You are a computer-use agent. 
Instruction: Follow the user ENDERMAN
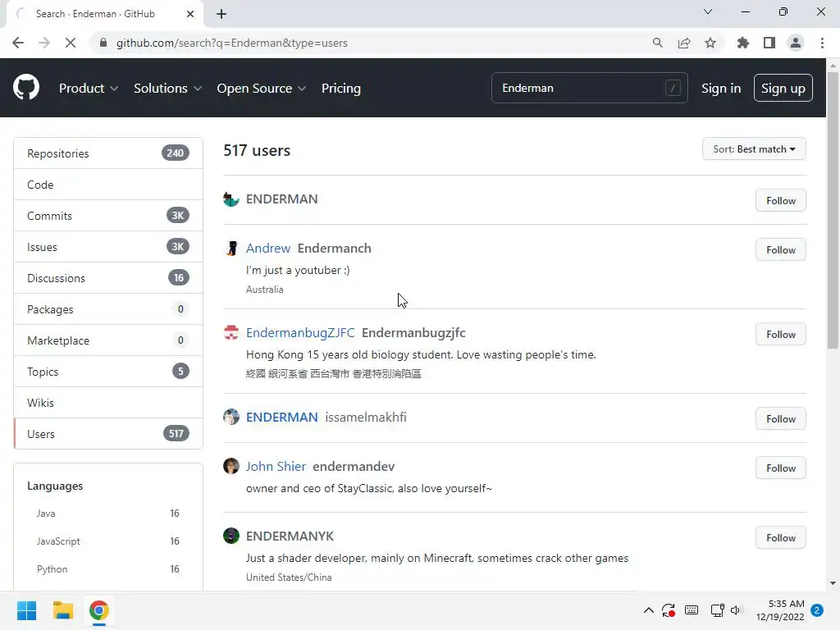(781, 200)
